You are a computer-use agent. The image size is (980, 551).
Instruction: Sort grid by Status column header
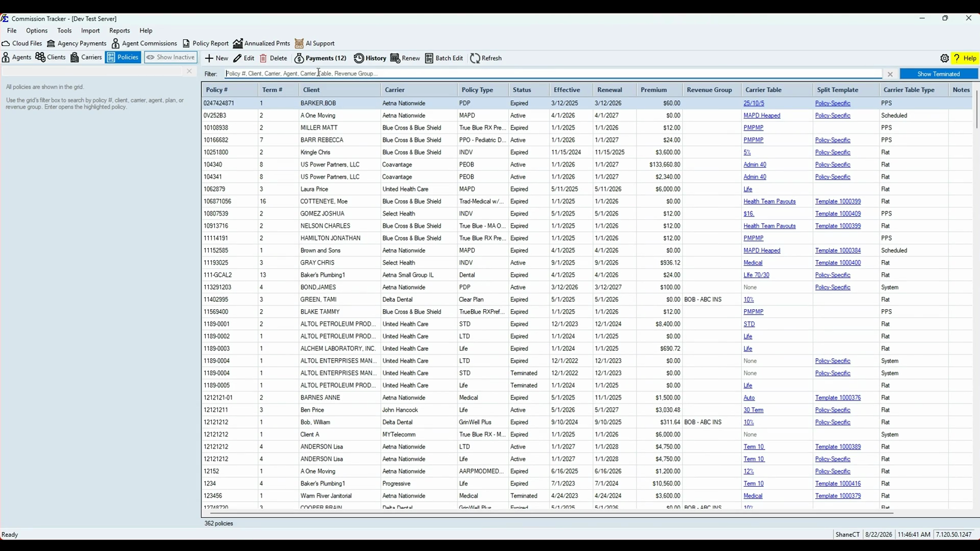529,90
